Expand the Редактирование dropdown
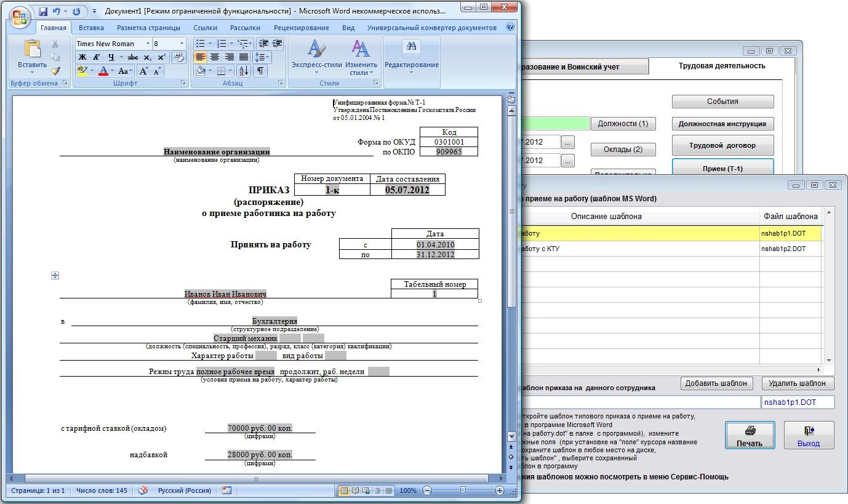The width and height of the screenshot is (848, 504). [x=411, y=73]
